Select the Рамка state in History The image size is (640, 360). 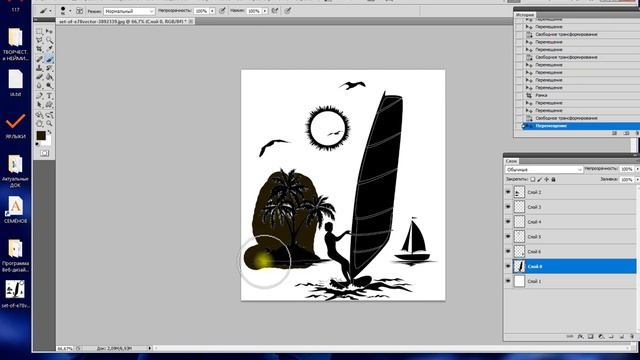541,95
